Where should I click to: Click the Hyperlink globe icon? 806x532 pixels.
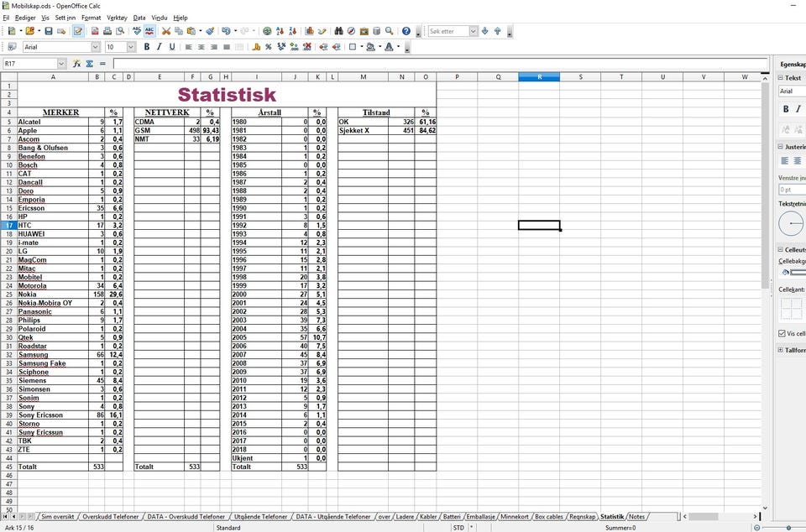267,31
